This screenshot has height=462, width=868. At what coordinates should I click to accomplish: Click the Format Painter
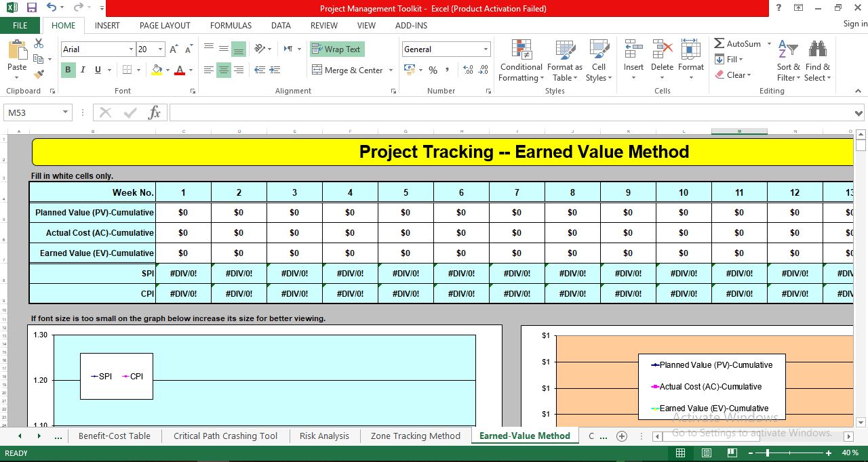pyautogui.click(x=40, y=75)
